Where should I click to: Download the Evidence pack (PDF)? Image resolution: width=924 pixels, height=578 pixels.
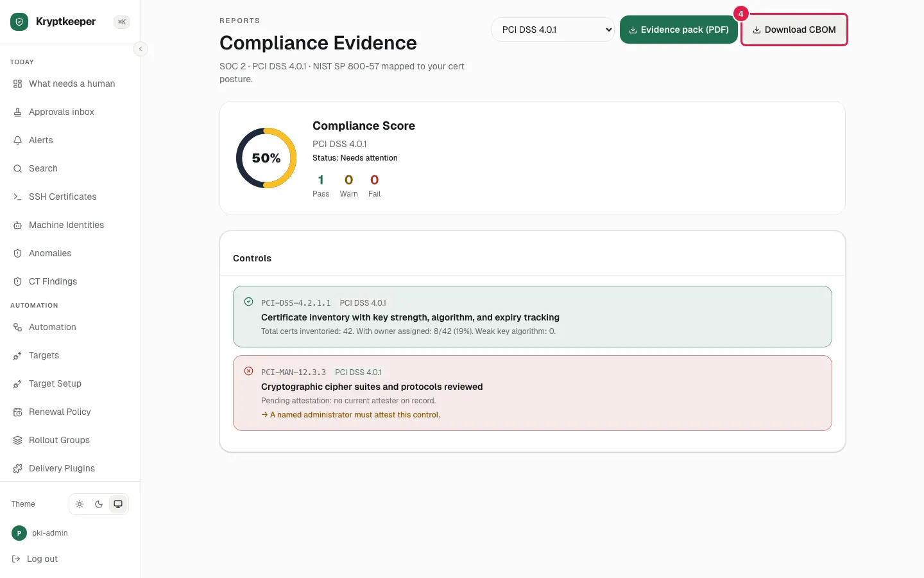click(679, 30)
